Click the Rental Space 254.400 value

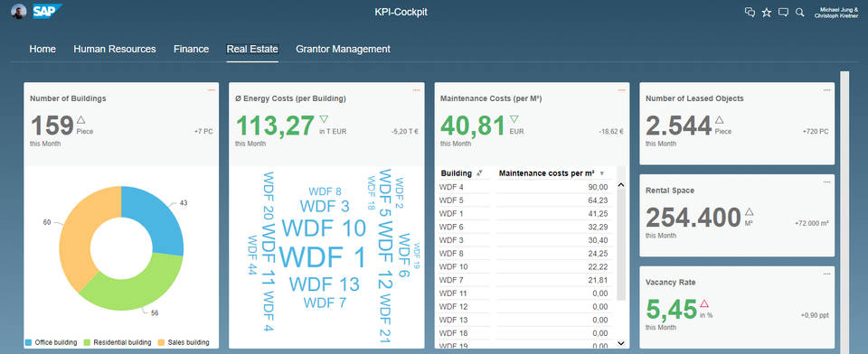click(x=693, y=218)
